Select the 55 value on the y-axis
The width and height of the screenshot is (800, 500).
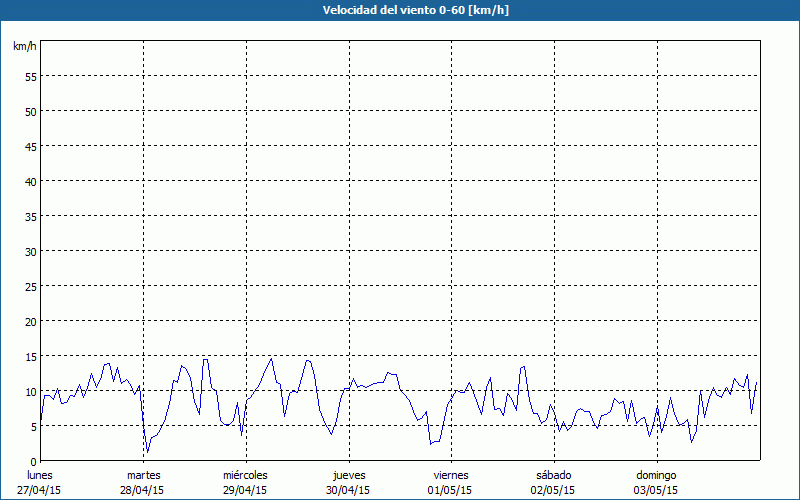(x=30, y=77)
